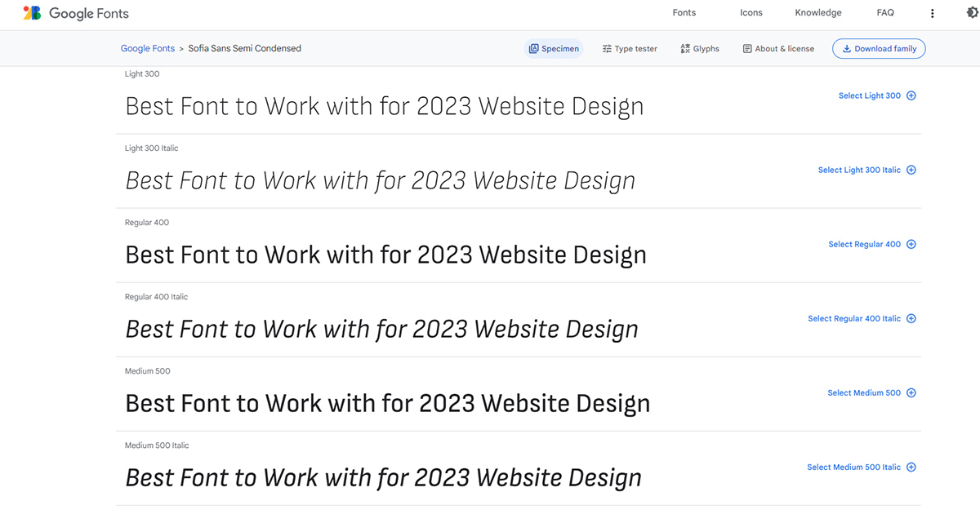Image resolution: width=980 pixels, height=514 pixels.
Task: Click the plus icon for Light 300
Action: click(x=911, y=95)
